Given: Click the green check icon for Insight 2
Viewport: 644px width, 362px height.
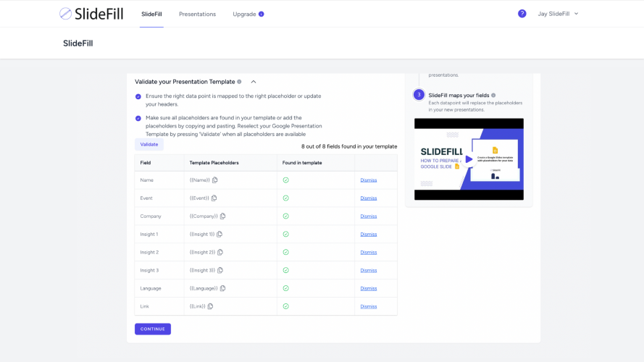Looking at the screenshot, I should coord(286,252).
